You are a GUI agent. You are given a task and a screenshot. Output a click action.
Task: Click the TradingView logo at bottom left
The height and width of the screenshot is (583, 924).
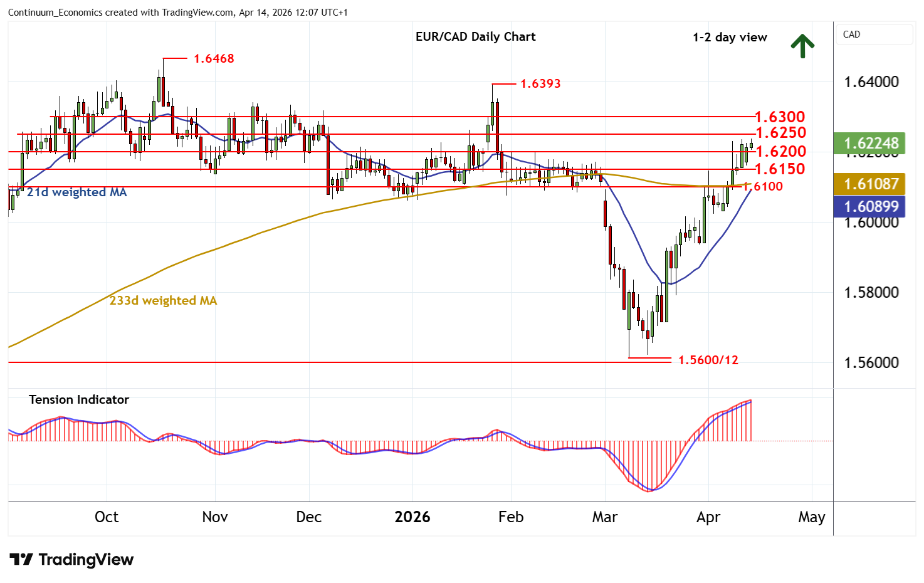tap(71, 559)
